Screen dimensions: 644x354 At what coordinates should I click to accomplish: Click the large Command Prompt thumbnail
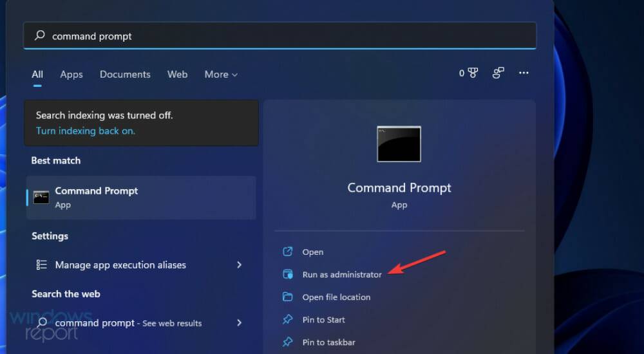(x=399, y=144)
